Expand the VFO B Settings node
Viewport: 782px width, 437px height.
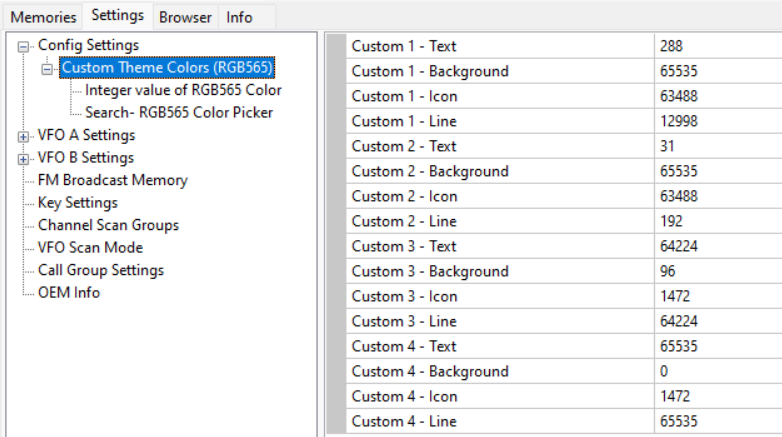pyautogui.click(x=23, y=159)
